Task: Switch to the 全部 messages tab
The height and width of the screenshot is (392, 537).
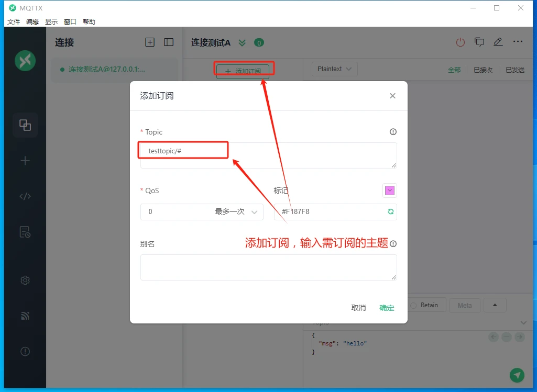Action: point(454,70)
